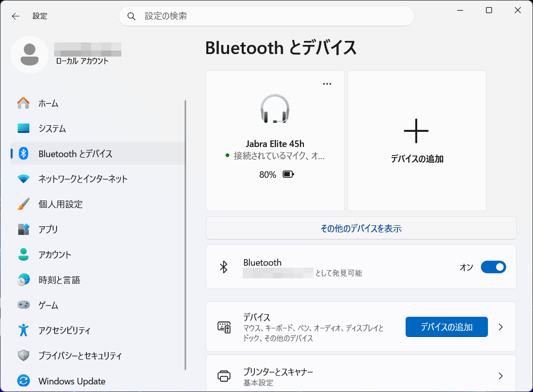Click the 設定 window title
Viewport: 533px width, 392px height.
40,16
